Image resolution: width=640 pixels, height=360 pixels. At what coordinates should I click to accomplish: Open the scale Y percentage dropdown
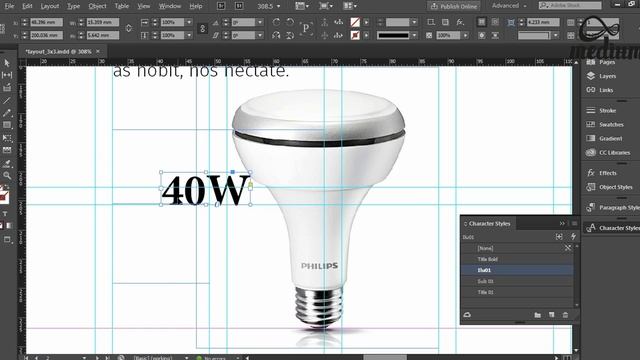click(x=189, y=36)
